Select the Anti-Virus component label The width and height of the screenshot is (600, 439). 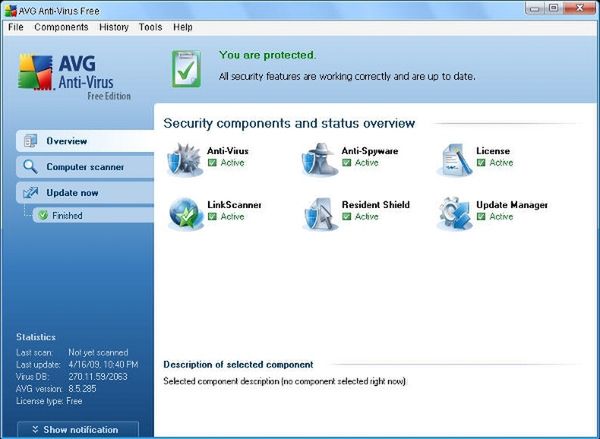228,151
